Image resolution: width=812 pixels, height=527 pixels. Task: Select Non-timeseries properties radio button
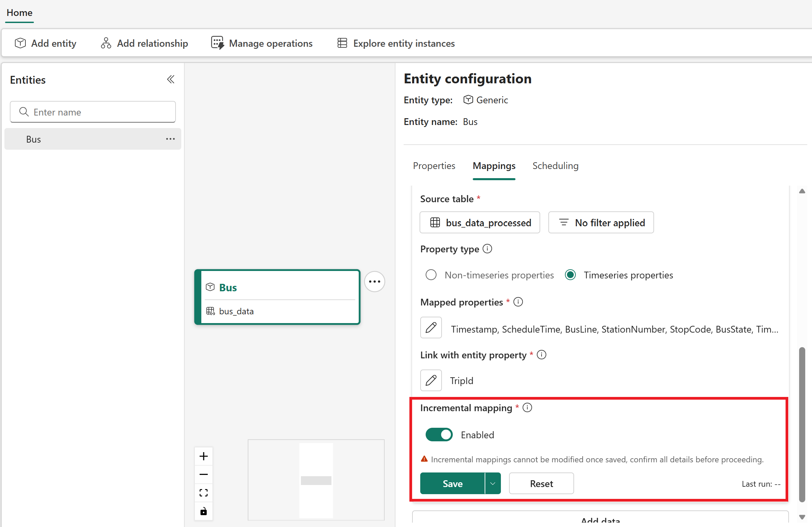point(431,275)
